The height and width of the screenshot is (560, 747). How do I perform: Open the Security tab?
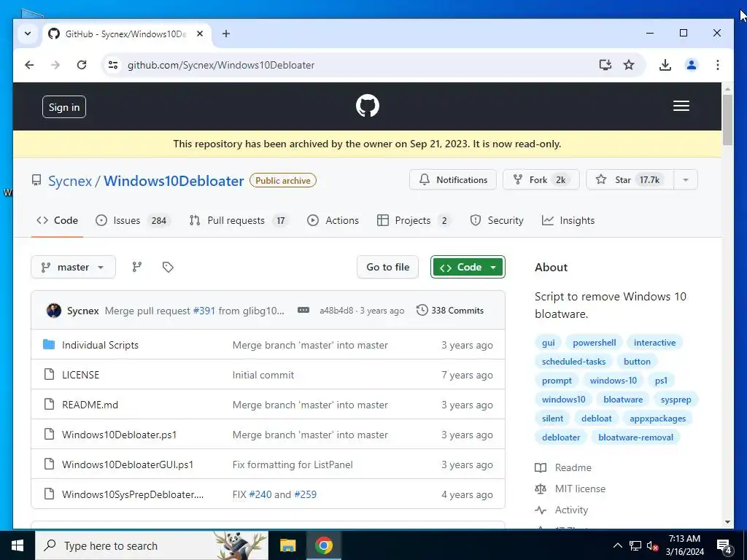point(496,220)
